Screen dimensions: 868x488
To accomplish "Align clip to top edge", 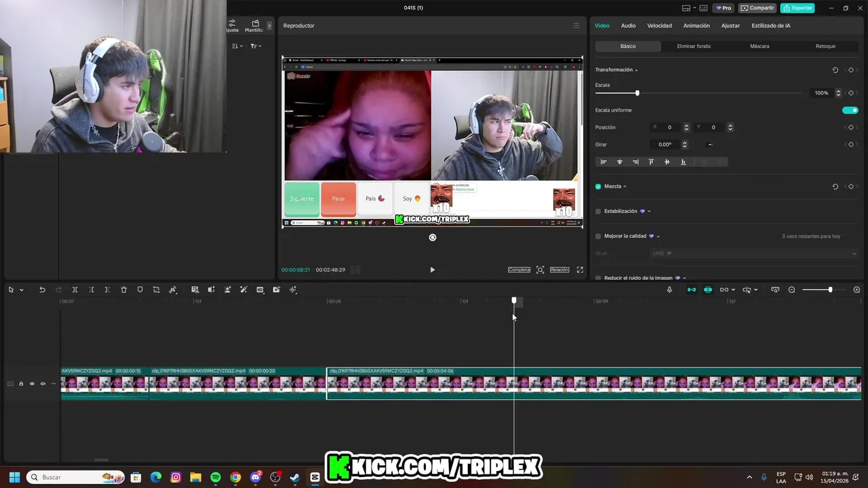I will [651, 162].
